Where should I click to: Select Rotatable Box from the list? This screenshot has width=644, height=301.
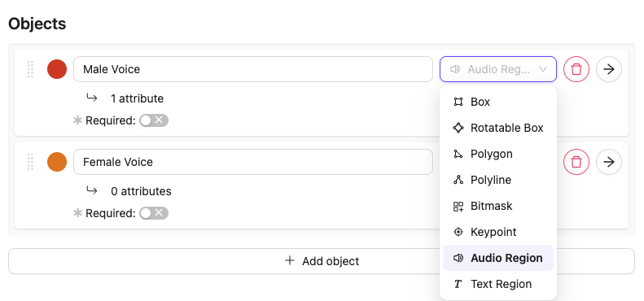pyautogui.click(x=498, y=128)
